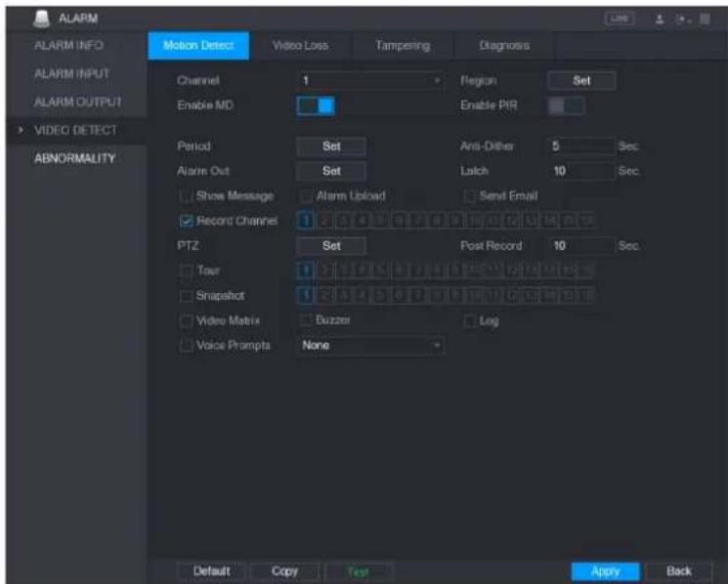Screen dimensions: 728x584
Task: Toggle Record Channel box 2
Action: (x=324, y=221)
